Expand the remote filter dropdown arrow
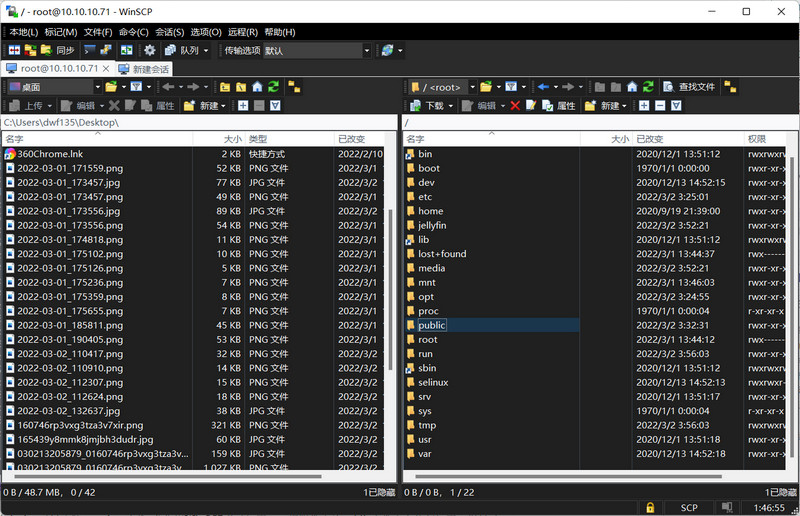 [x=523, y=87]
